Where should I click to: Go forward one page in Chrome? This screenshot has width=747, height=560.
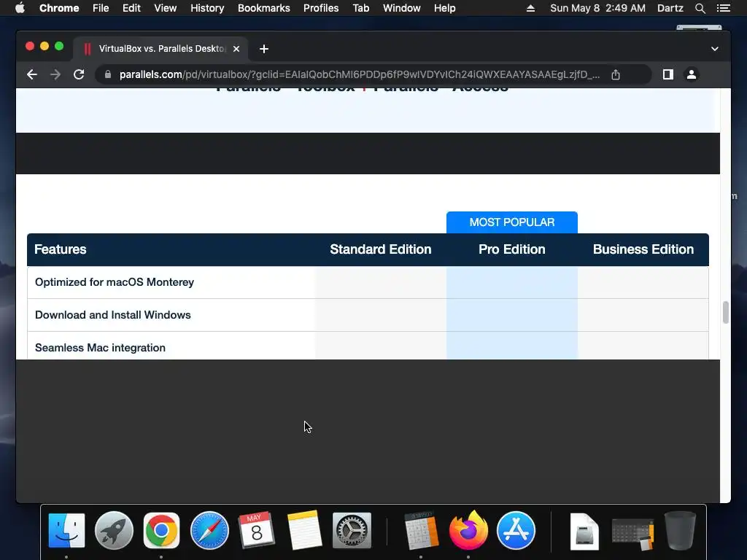coord(55,75)
